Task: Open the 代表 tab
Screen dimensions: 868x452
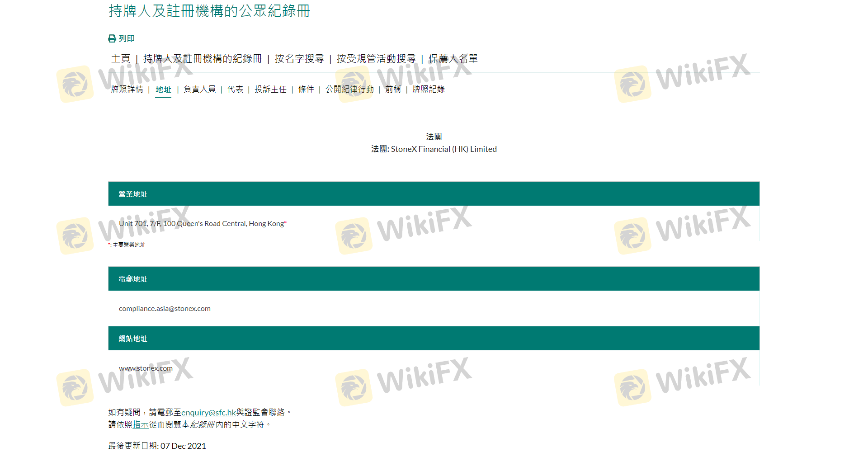Action: point(235,89)
